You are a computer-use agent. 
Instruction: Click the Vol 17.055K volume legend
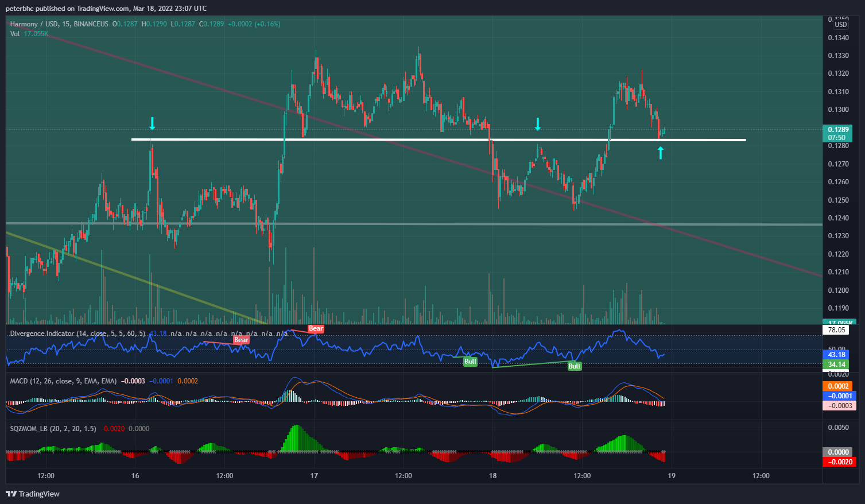(x=29, y=34)
